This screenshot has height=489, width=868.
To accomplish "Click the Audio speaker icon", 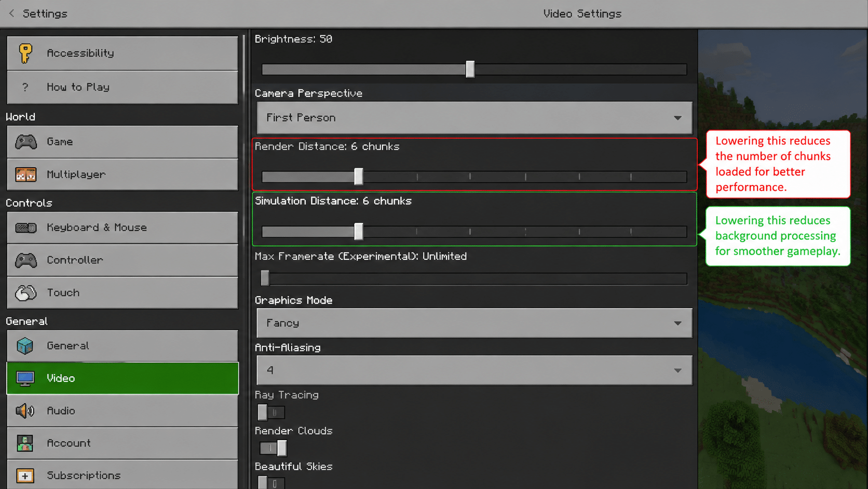I will 25,411.
